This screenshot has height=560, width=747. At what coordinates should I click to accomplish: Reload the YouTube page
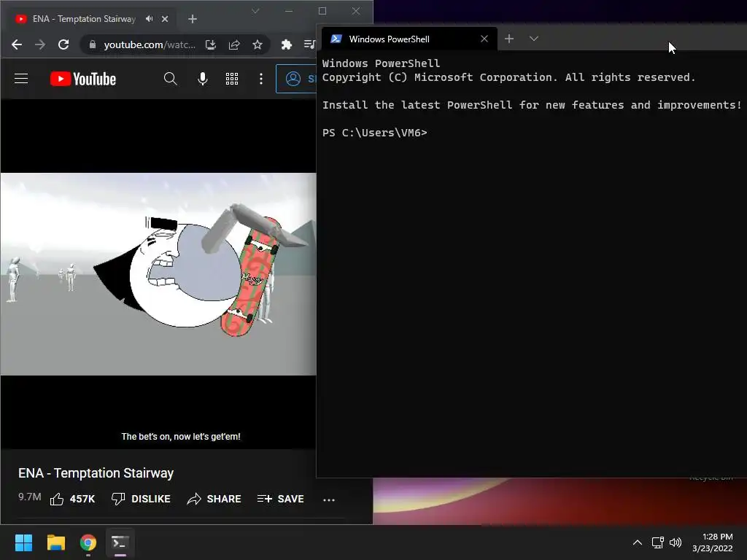pyautogui.click(x=63, y=44)
